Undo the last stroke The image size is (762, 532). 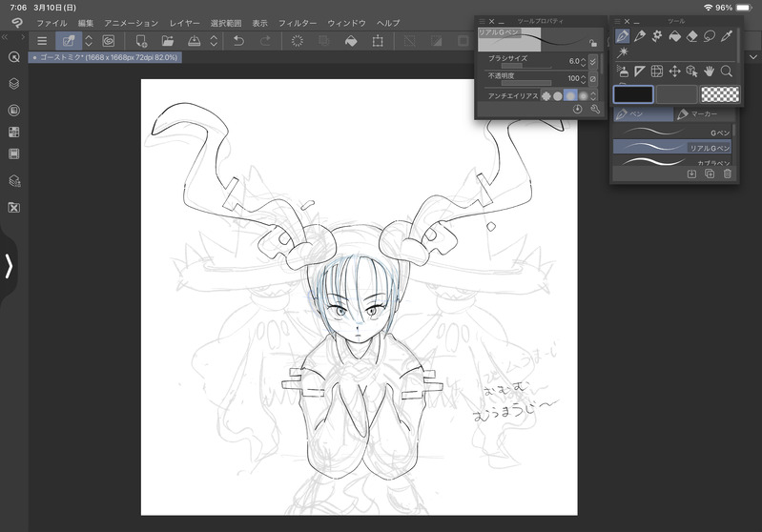[238, 41]
